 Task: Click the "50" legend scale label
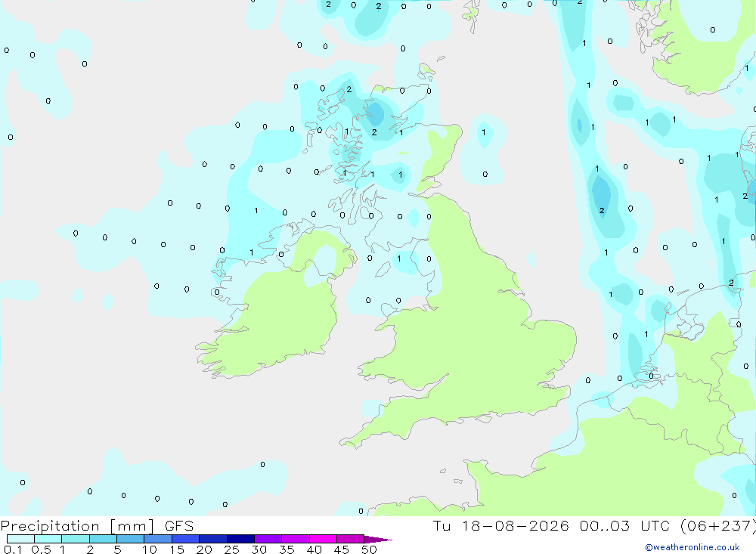(x=369, y=549)
